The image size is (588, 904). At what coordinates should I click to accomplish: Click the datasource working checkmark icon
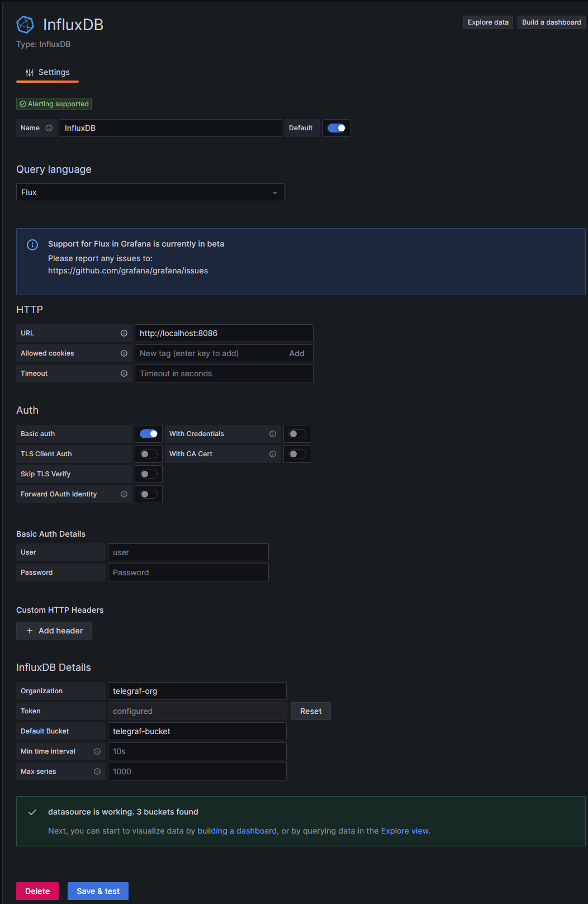pos(32,812)
